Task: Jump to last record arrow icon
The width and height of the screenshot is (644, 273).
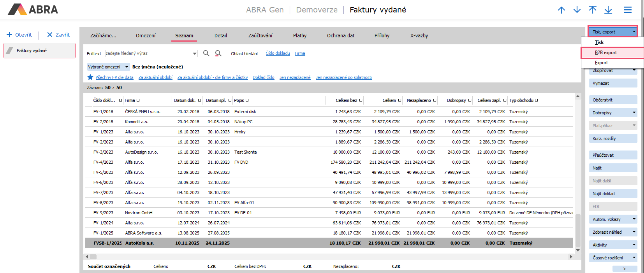Action: tap(608, 10)
